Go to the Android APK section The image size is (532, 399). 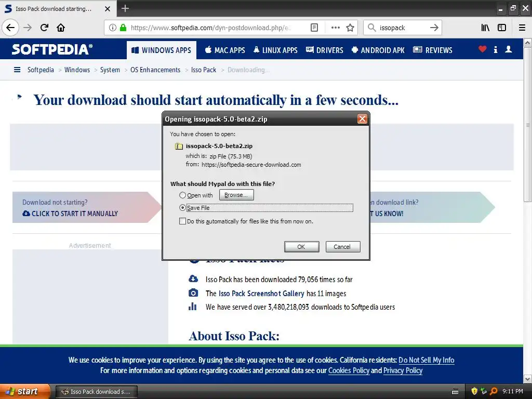[x=378, y=50]
